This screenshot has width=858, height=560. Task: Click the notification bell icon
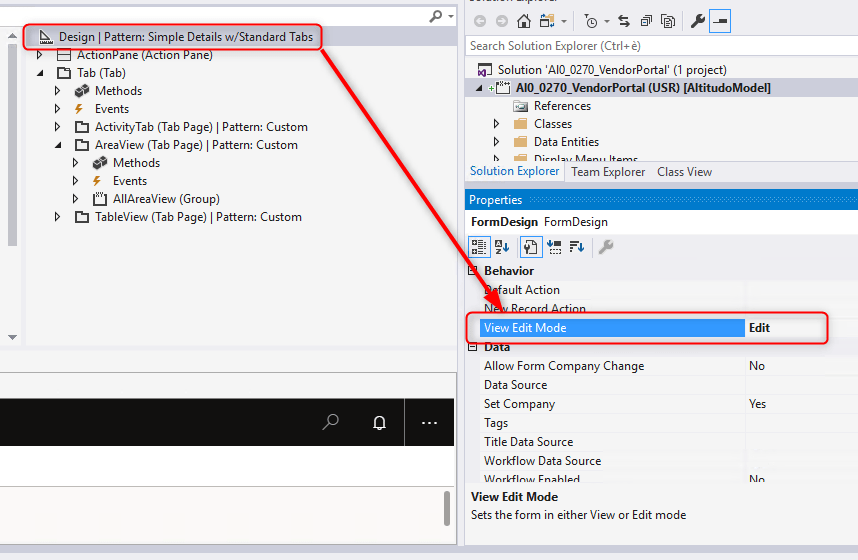click(x=379, y=423)
